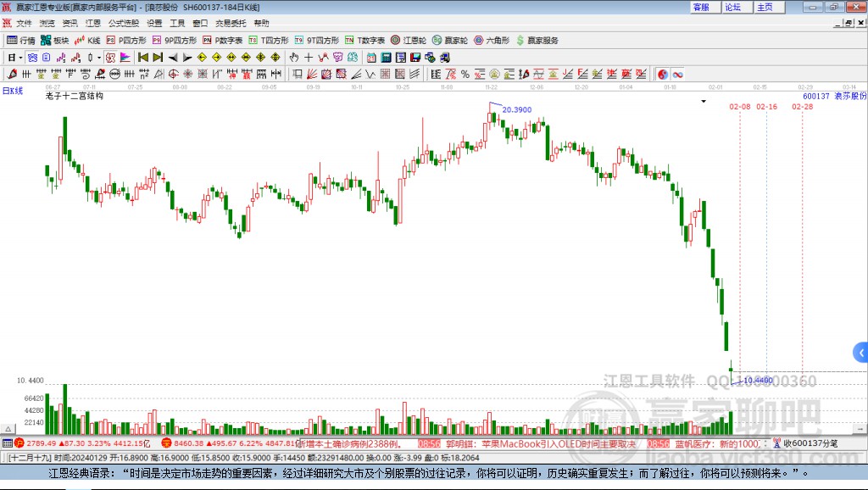Open the 设置 menu
868x490 pixels.
[x=154, y=23]
